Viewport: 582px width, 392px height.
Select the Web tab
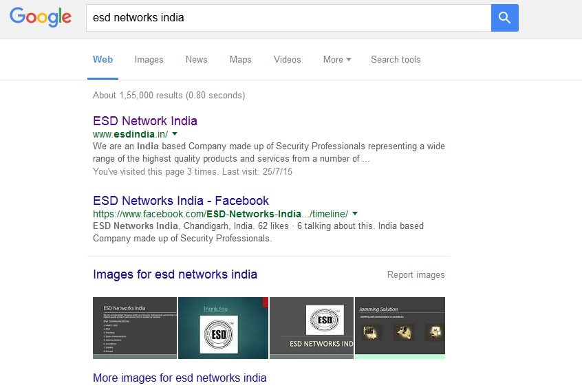[x=103, y=60]
